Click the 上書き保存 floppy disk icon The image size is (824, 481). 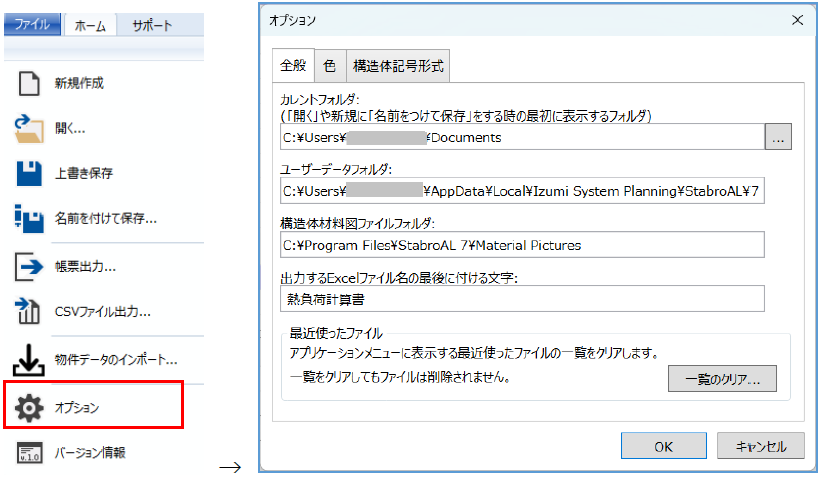(x=30, y=173)
